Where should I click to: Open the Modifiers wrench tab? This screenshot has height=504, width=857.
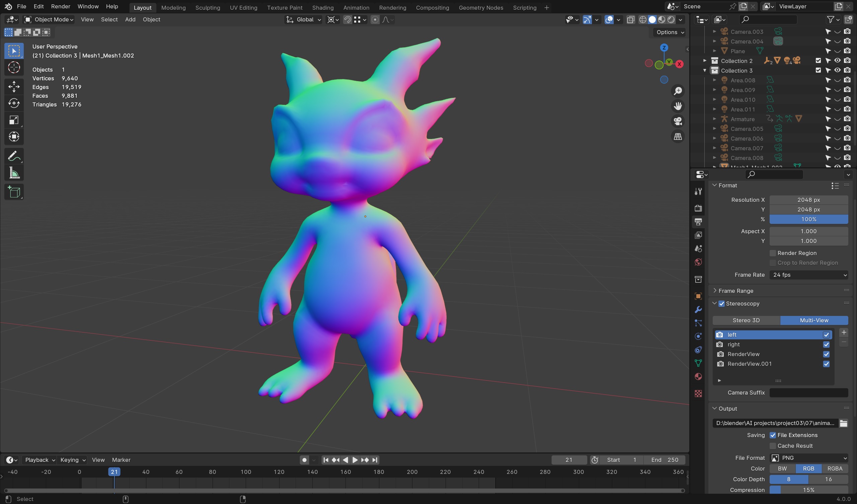coord(698,310)
